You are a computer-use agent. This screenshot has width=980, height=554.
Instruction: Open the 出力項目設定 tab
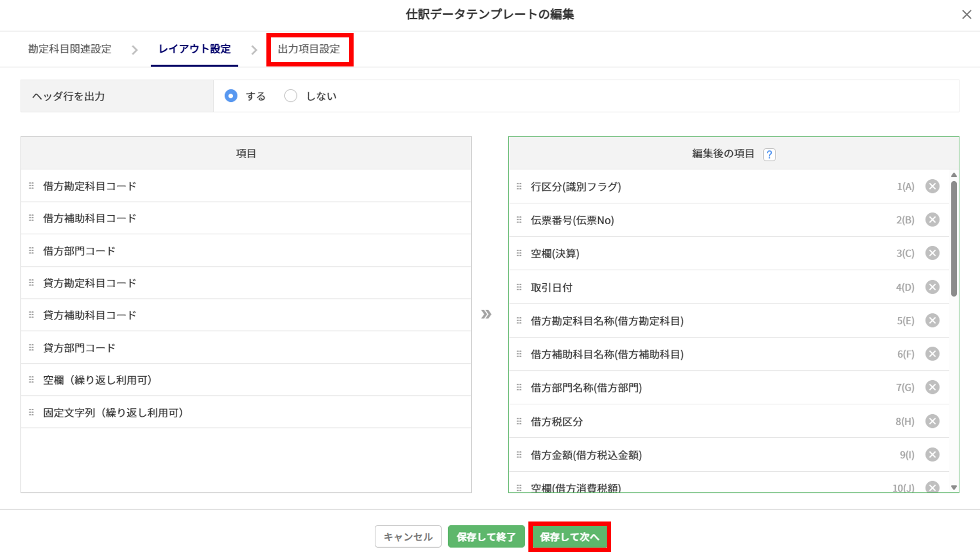point(309,49)
